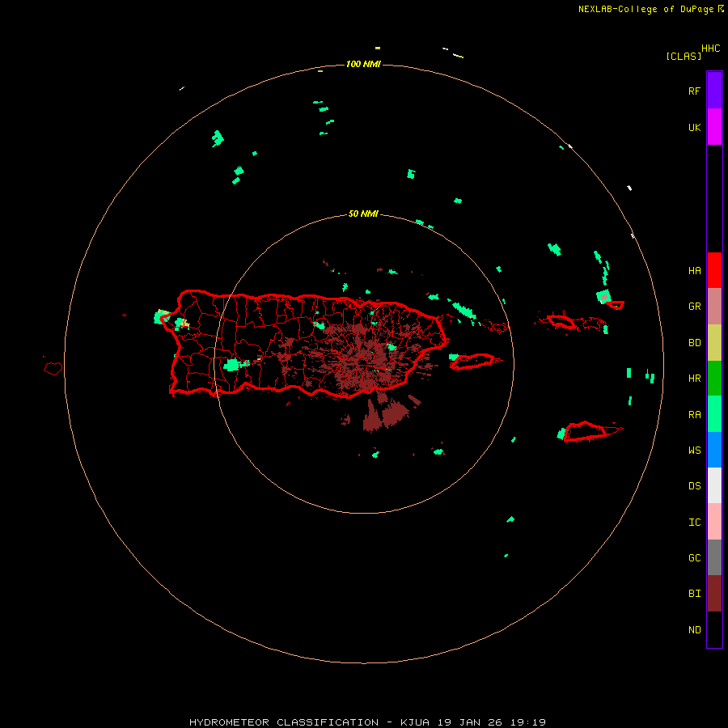Select the IC pink legend swatch

pos(714,522)
